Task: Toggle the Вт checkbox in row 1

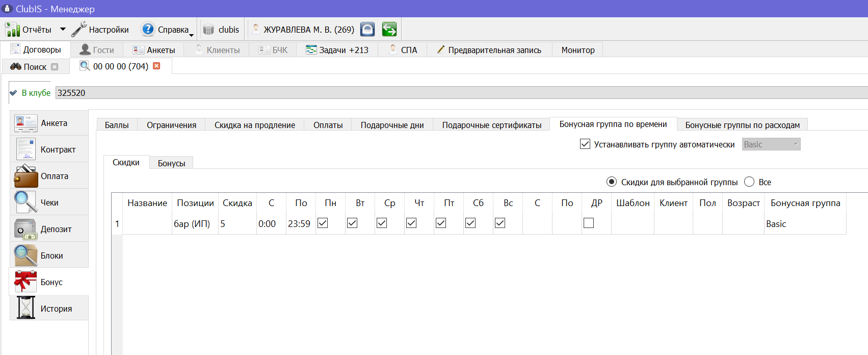Action: coord(352,223)
